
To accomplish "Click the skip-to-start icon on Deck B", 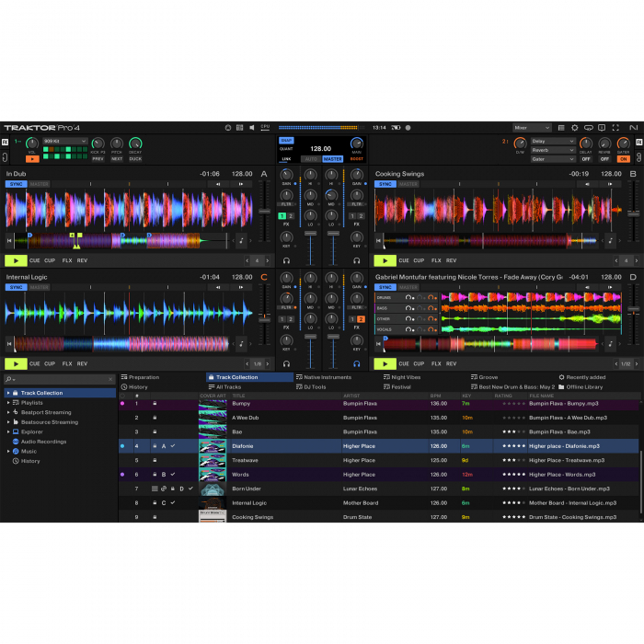I will click(379, 241).
